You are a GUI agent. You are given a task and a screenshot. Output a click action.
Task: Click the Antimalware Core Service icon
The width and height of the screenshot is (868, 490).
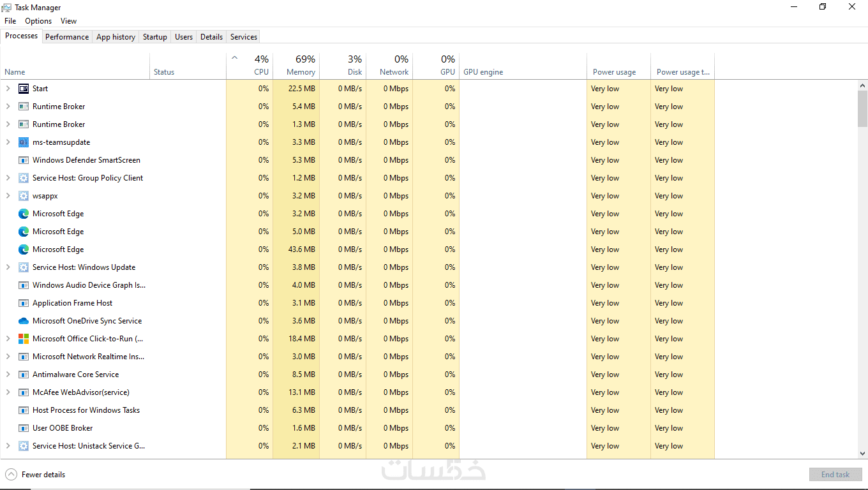[24, 375]
